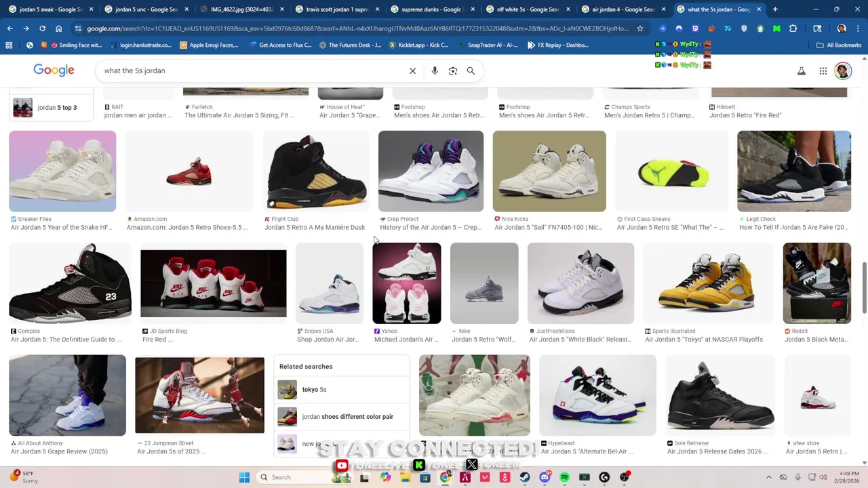Open the Nice Kicks Jordan 5 Sail image
The width and height of the screenshot is (868, 488).
click(549, 171)
